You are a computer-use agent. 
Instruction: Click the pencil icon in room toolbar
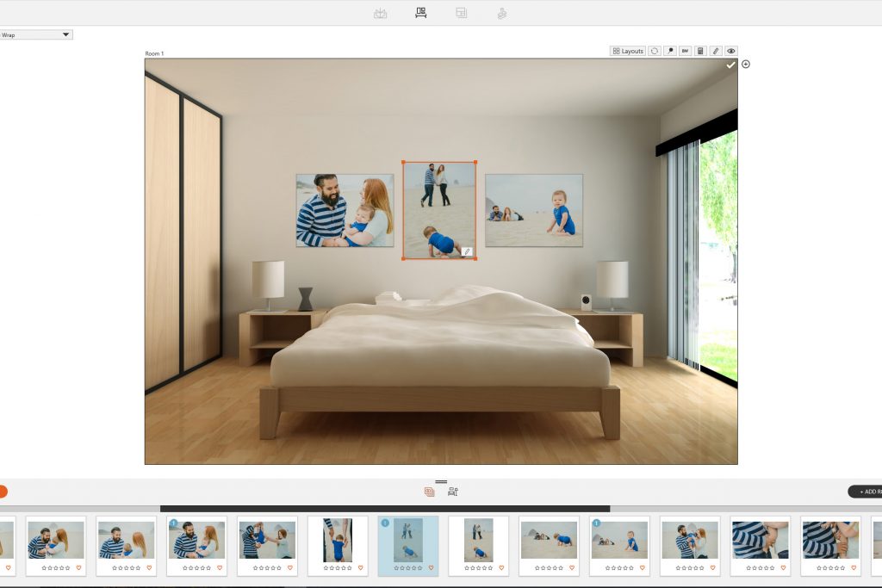click(x=716, y=51)
